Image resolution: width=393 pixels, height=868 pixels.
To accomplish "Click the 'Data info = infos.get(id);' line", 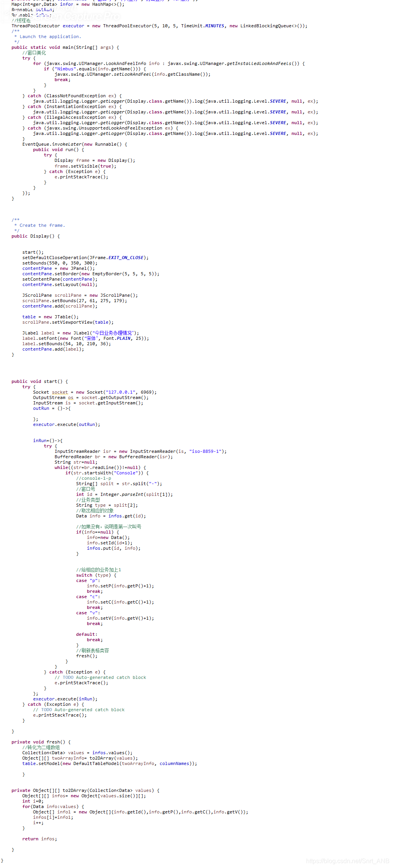I will [111, 516].
